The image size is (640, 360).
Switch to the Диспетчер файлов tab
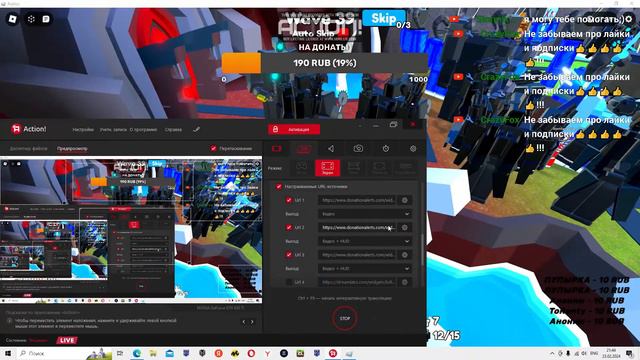(28, 149)
